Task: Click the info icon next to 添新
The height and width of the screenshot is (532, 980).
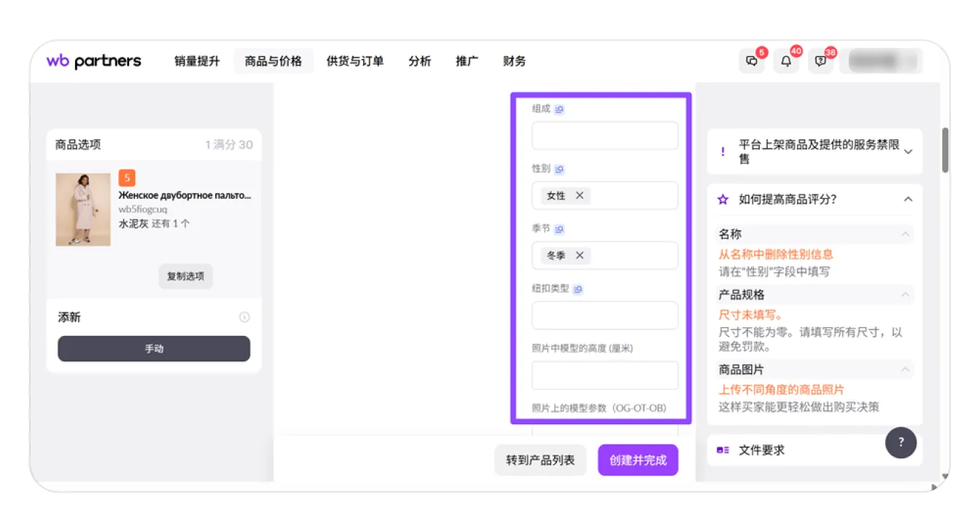Action: point(244,317)
